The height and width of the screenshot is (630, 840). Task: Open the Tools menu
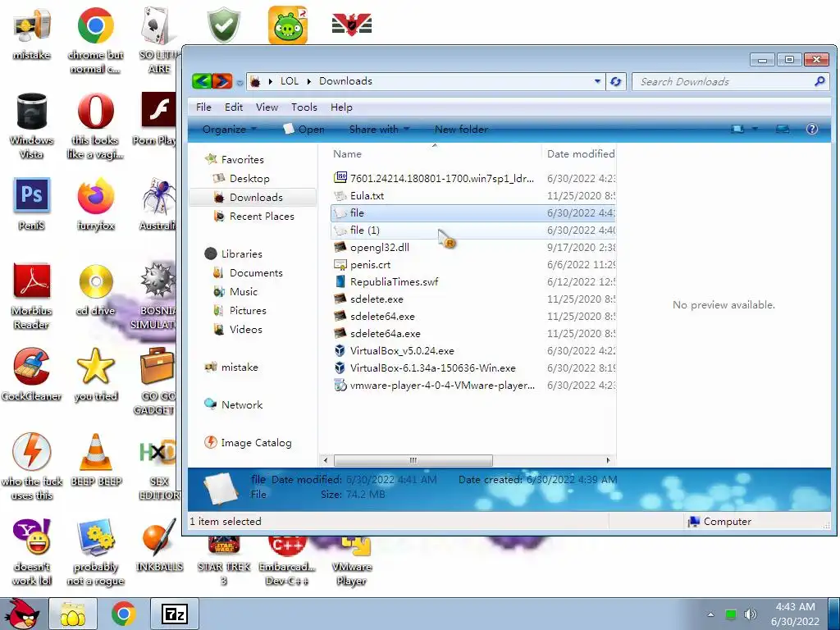304,107
